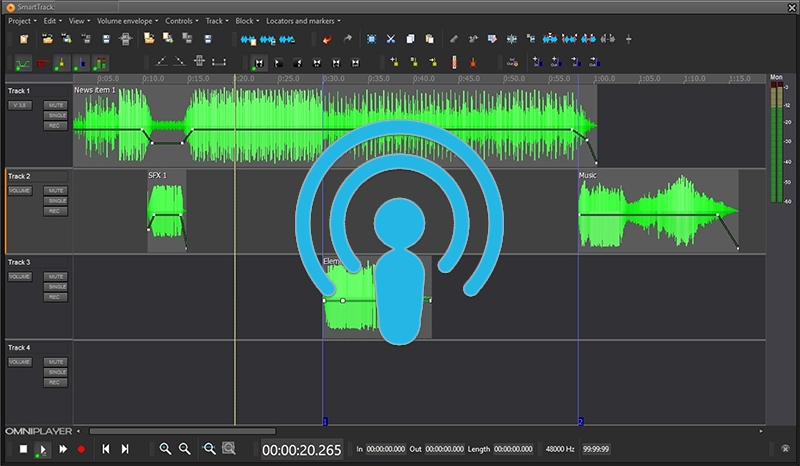Click the Length time field
This screenshot has width=800, height=466.
513,449
